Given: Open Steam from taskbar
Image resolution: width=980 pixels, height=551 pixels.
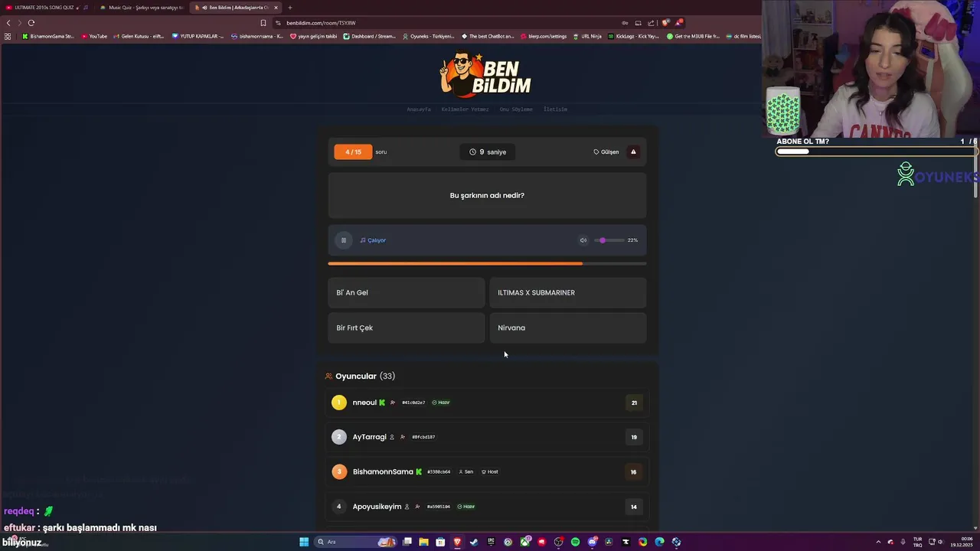Looking at the screenshot, I should [x=474, y=542].
